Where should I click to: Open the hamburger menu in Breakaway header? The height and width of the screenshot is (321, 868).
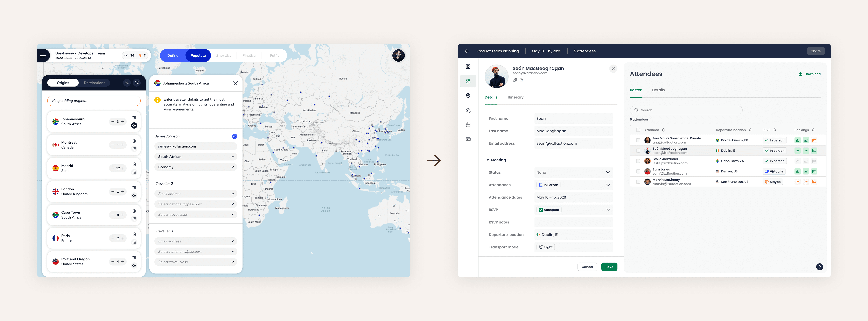coord(43,56)
